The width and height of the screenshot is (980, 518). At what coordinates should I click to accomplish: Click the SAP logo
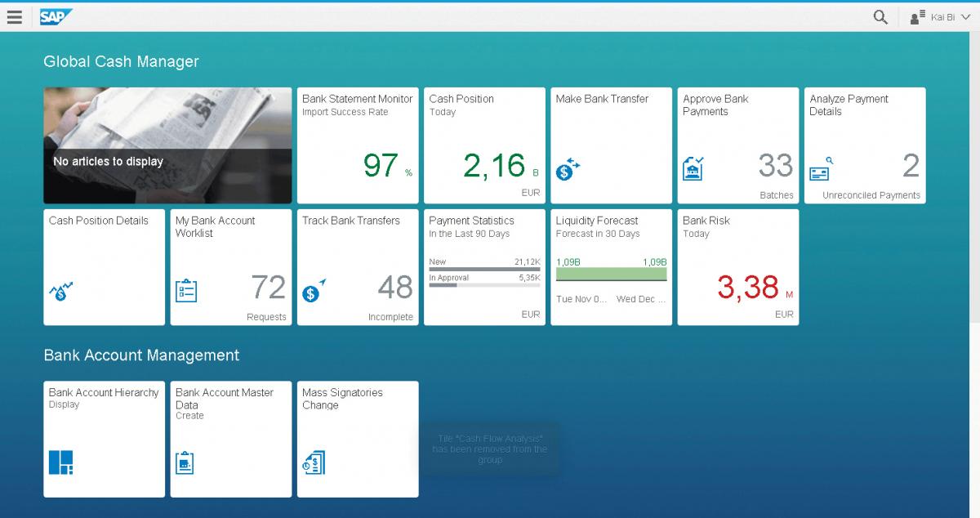click(56, 17)
